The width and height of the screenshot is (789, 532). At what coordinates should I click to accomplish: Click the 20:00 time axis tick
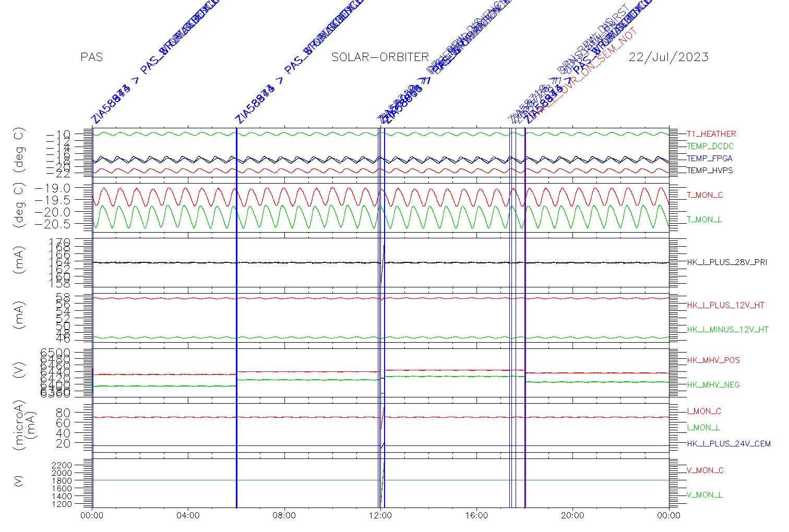572,516
